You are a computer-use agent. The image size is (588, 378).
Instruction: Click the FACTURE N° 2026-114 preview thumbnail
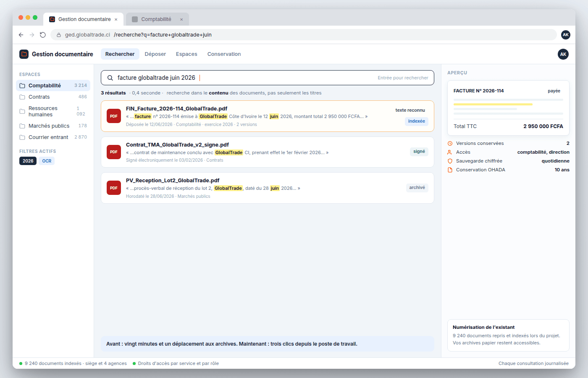coord(508,108)
